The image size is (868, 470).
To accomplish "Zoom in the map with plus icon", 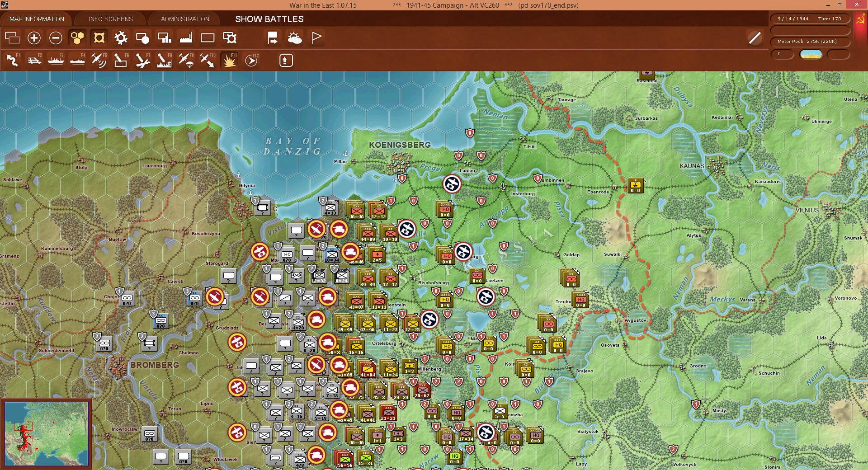I will coord(34,38).
